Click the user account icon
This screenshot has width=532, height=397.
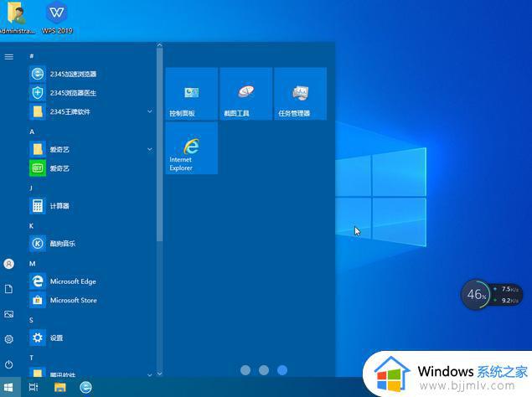(x=9, y=263)
